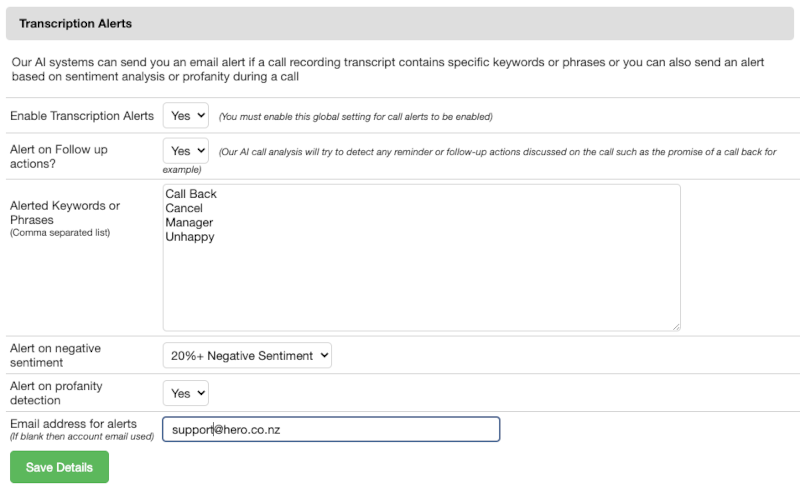The height and width of the screenshot is (490, 800).
Task: Click the Email address for alerts label
Action: (x=73, y=424)
